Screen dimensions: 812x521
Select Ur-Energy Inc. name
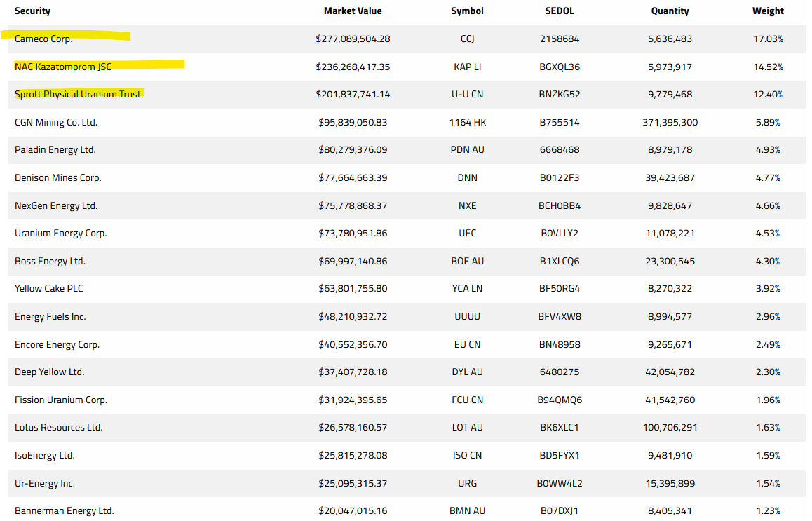point(45,483)
